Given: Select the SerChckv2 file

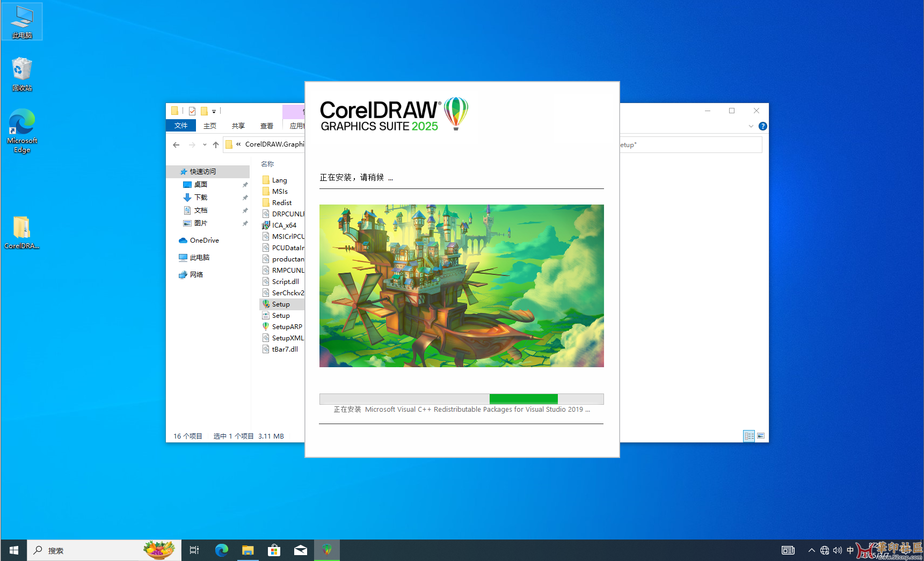Looking at the screenshot, I should 282,293.
